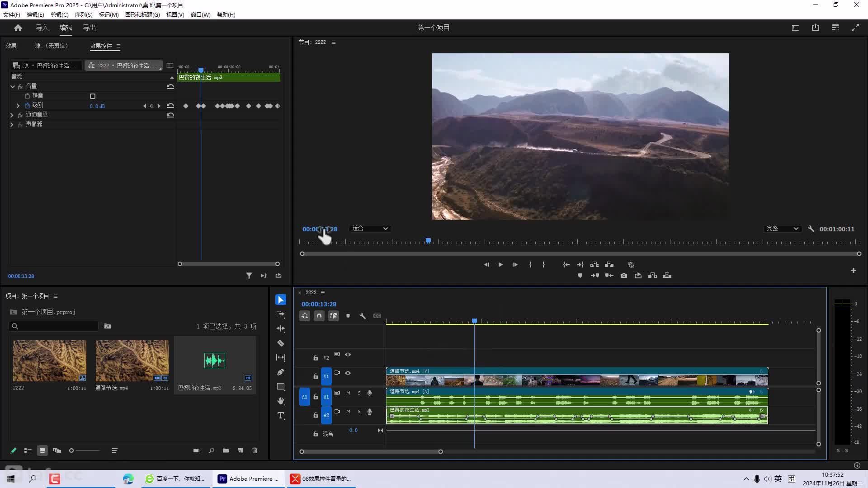Open the 剪辑(C) menu

click(60, 14)
